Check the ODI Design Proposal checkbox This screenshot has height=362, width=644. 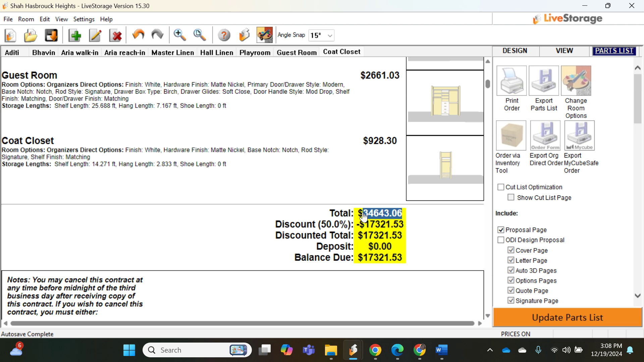pos(501,240)
